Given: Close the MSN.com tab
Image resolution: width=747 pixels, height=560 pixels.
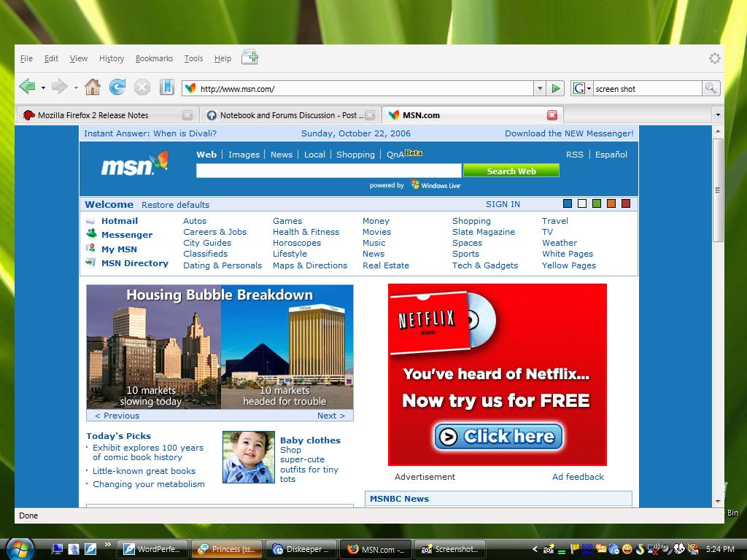Looking at the screenshot, I should point(552,114).
